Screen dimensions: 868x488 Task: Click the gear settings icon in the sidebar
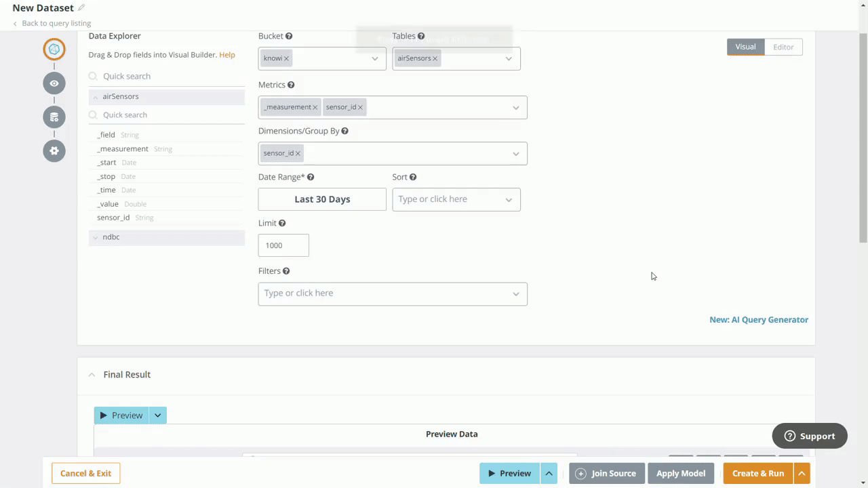[x=54, y=150]
